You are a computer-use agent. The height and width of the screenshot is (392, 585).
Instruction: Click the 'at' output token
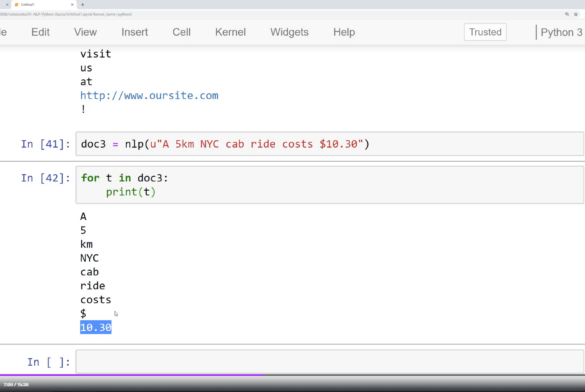(86, 82)
